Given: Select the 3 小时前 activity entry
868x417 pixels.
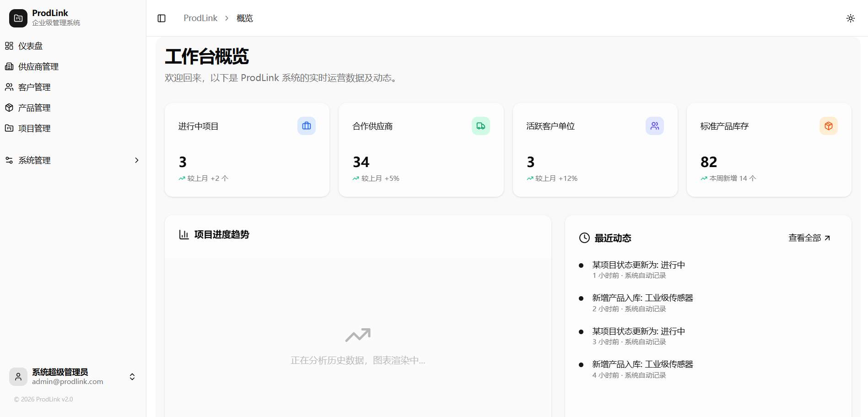Looking at the screenshot, I should (x=638, y=336).
